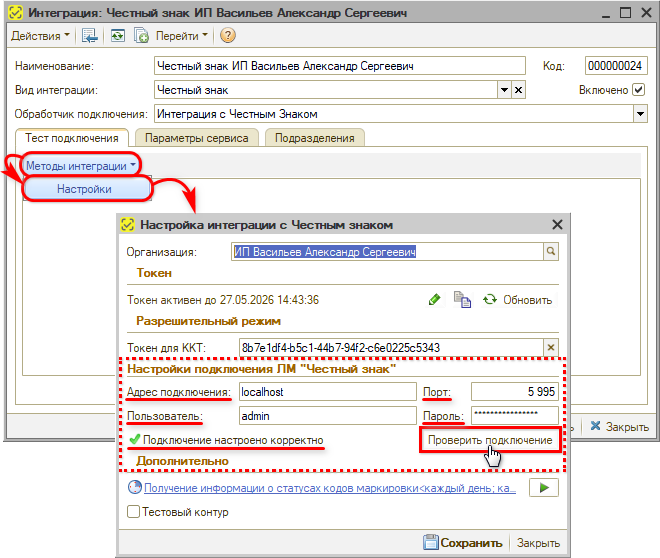Enable the Тестовый контур checkbox

tap(133, 512)
